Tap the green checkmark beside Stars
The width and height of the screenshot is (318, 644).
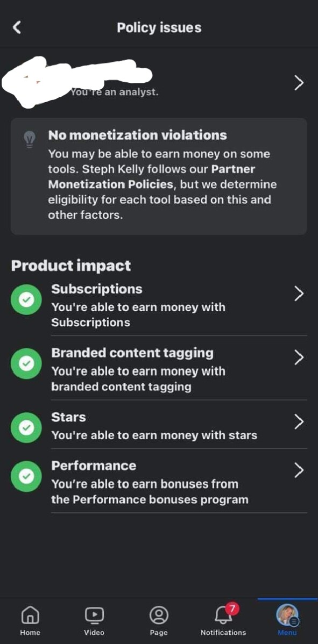(x=26, y=427)
